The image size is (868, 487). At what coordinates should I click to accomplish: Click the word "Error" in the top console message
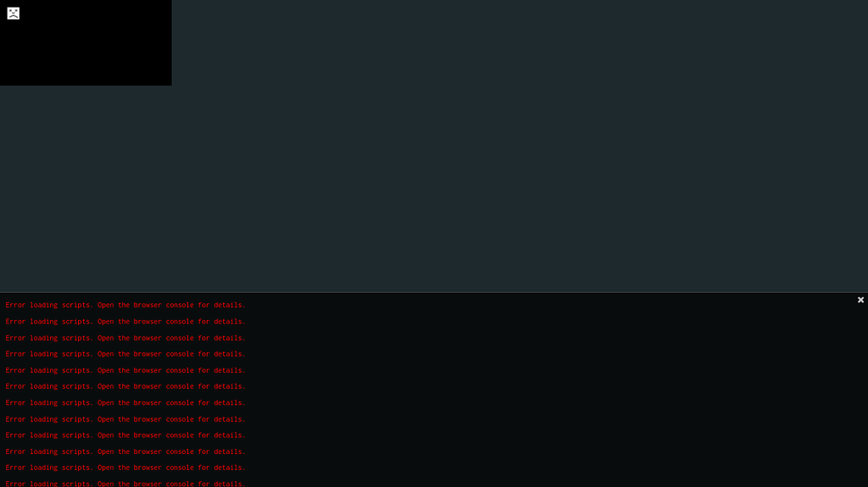(15, 305)
